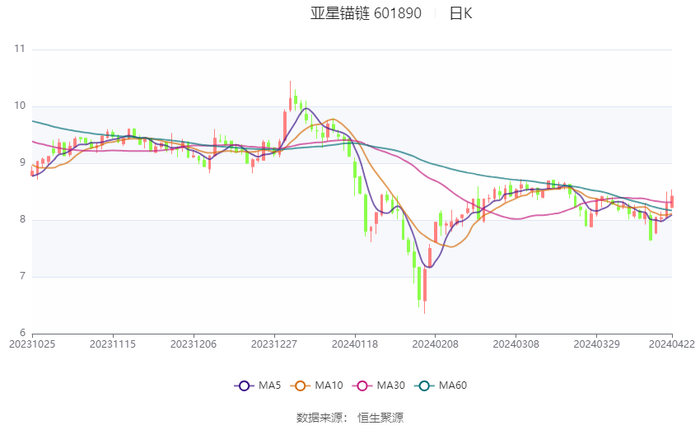
Task: Click the y-axis value 6 label
Action: coord(22,333)
